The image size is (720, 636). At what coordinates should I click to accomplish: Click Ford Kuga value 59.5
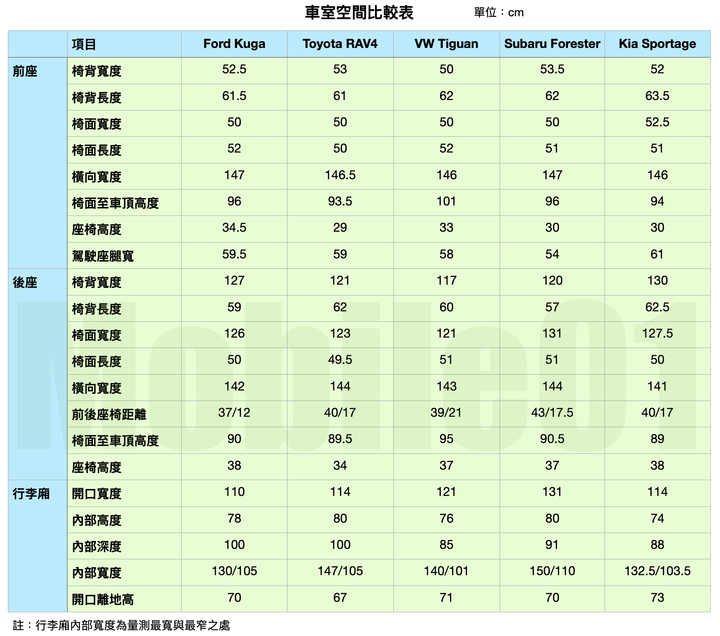(x=234, y=254)
